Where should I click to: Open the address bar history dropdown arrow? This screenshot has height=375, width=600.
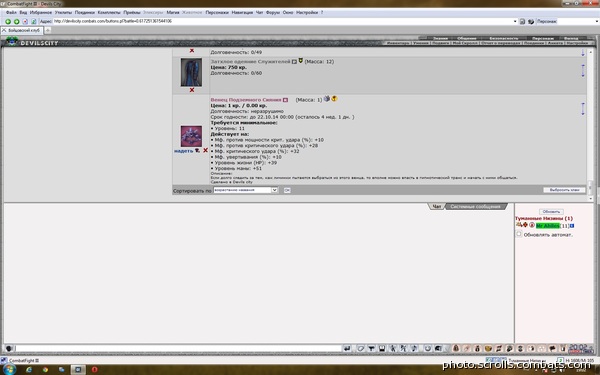pos(515,21)
